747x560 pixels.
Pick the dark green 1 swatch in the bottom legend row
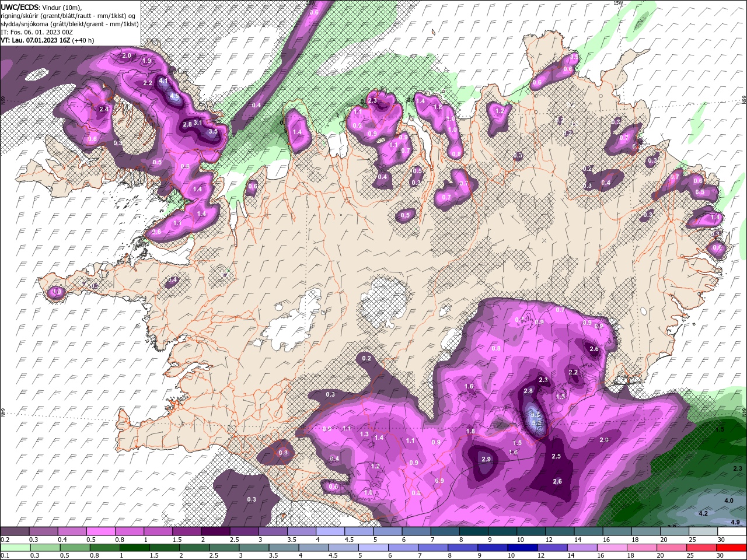[x=134, y=547]
